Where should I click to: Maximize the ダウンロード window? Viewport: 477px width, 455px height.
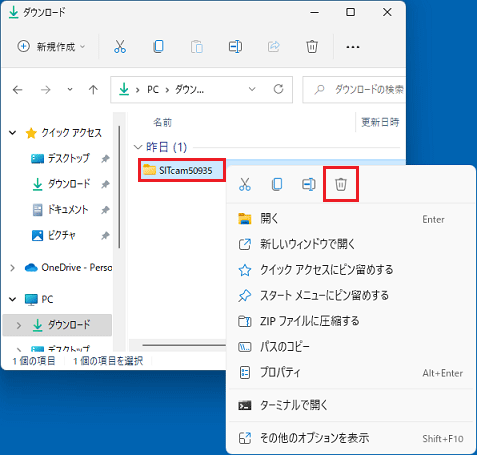350,12
